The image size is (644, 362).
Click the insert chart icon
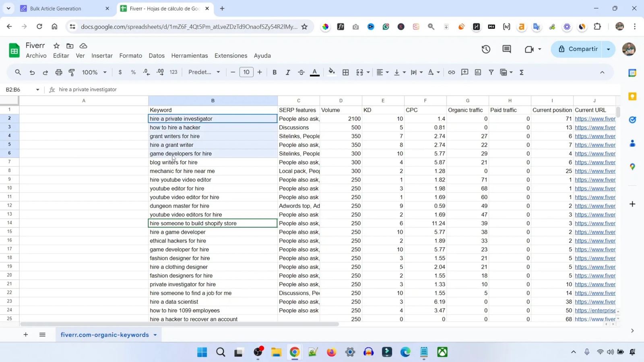(478, 72)
